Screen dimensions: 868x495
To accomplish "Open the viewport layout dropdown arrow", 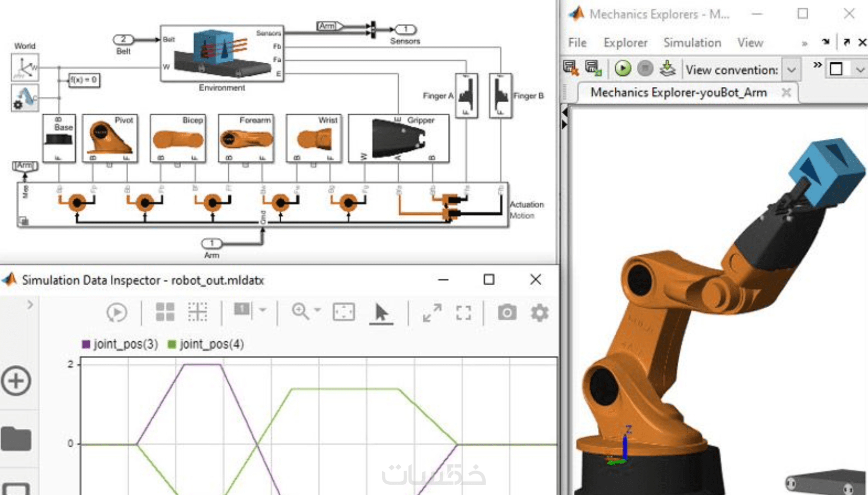I will [x=860, y=69].
